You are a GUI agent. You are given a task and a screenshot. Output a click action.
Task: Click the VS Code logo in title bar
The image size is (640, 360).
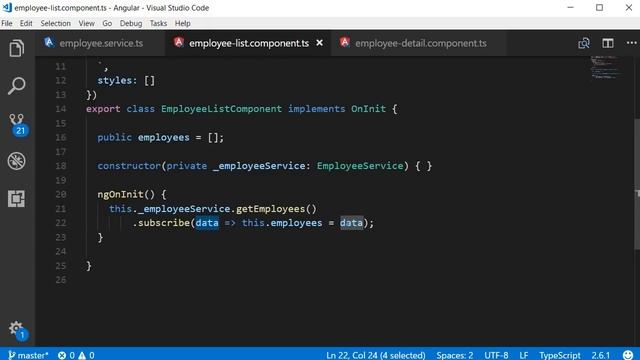7,7
